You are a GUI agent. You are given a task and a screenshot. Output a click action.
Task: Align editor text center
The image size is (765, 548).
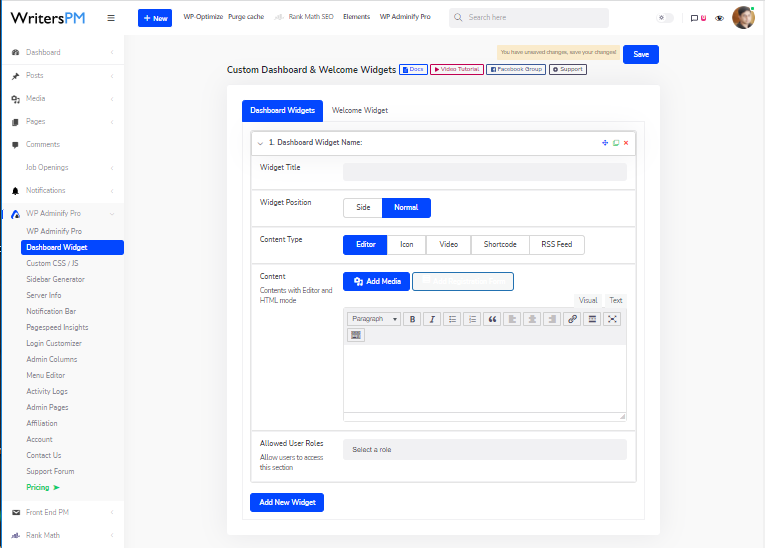tap(532, 319)
